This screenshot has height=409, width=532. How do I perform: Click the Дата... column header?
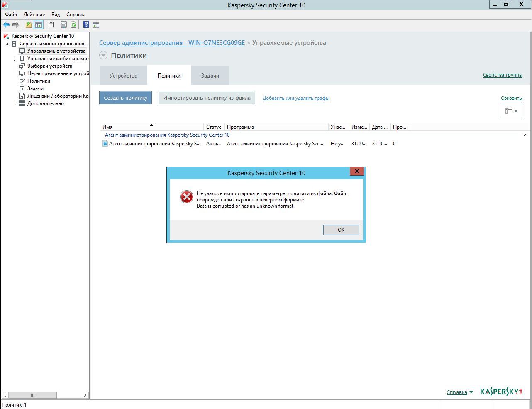click(380, 127)
